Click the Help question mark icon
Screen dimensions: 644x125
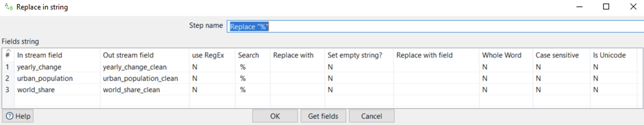pos(10,116)
